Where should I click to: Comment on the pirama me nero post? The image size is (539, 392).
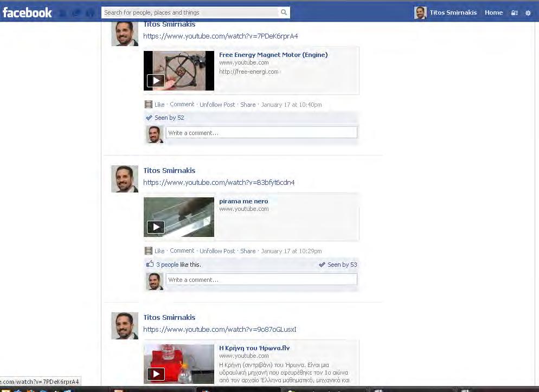pyautogui.click(x=182, y=250)
